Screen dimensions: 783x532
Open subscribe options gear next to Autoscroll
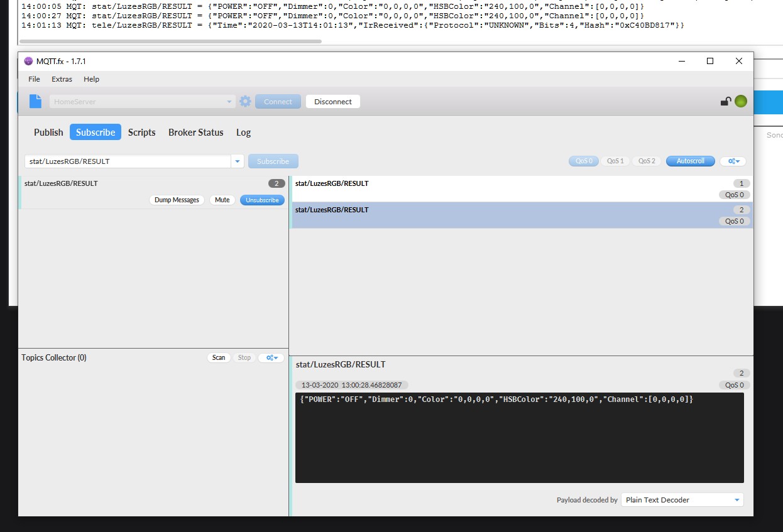click(733, 161)
